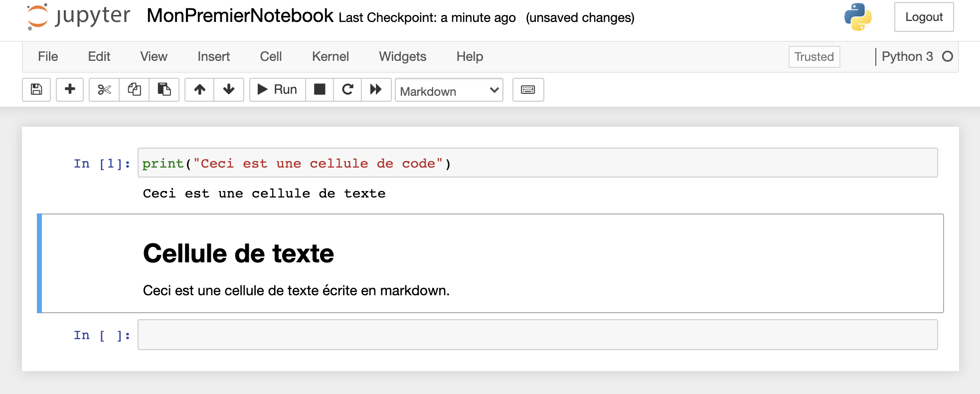The width and height of the screenshot is (980, 394).
Task: Cut the selected cells with the scissors icon
Action: tap(104, 90)
